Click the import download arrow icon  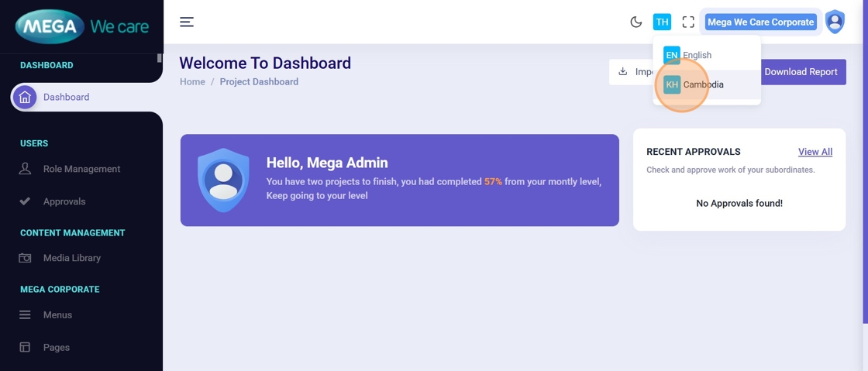(623, 71)
